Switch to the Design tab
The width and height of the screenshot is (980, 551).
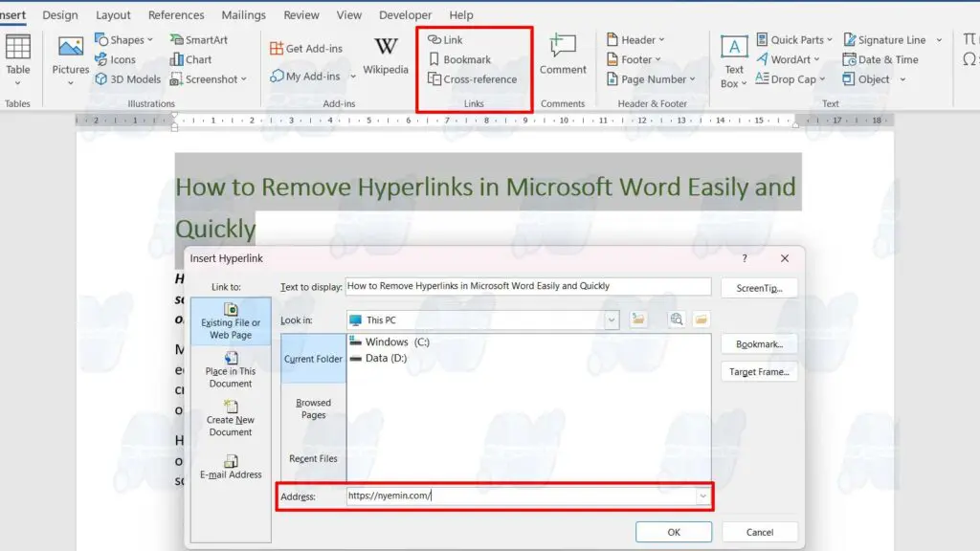[x=60, y=15]
